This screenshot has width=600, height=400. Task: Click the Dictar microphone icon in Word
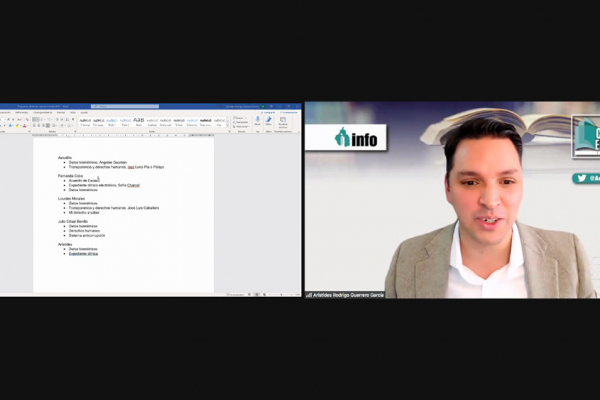coord(258,119)
